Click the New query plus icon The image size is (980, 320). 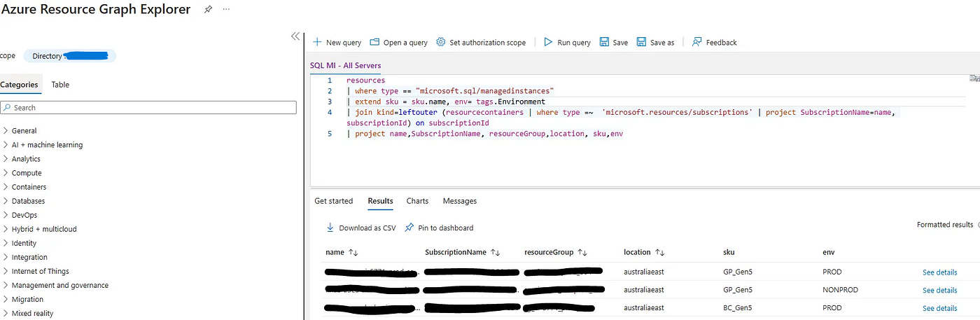point(317,42)
